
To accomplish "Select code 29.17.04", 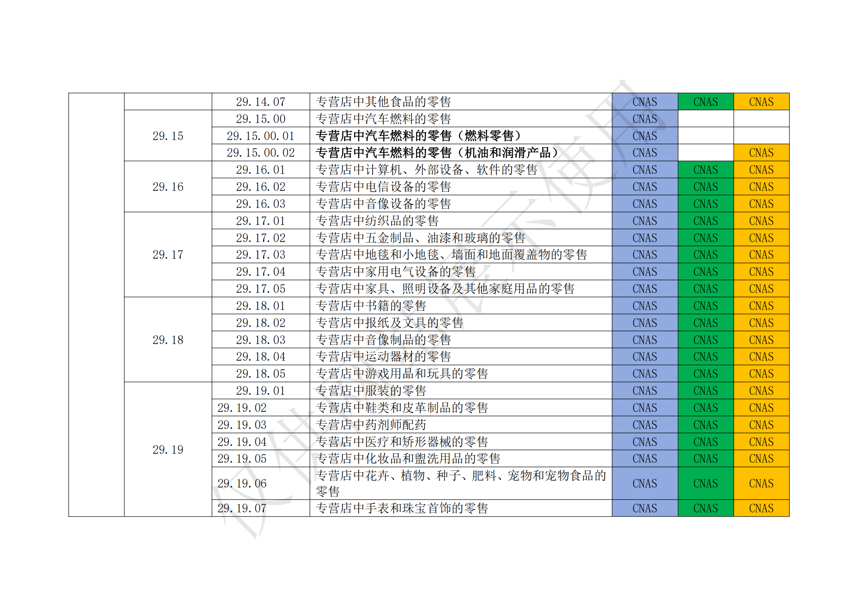I will 261,271.
